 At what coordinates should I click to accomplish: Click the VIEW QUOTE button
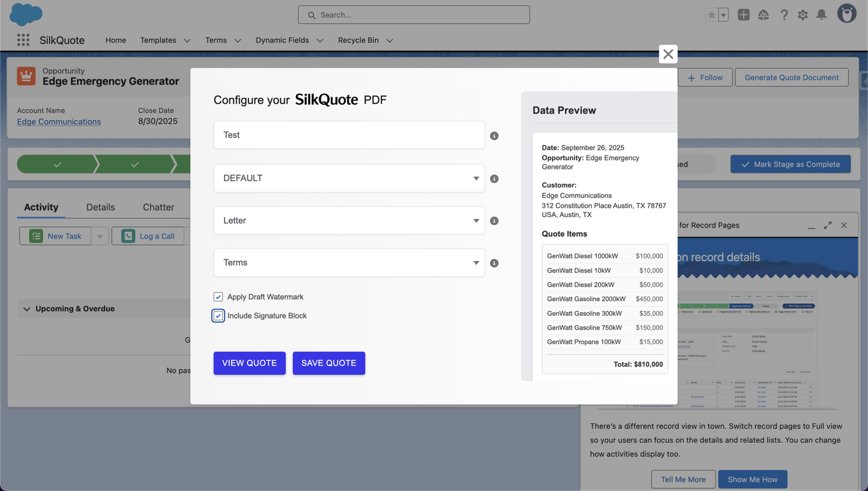coord(249,363)
